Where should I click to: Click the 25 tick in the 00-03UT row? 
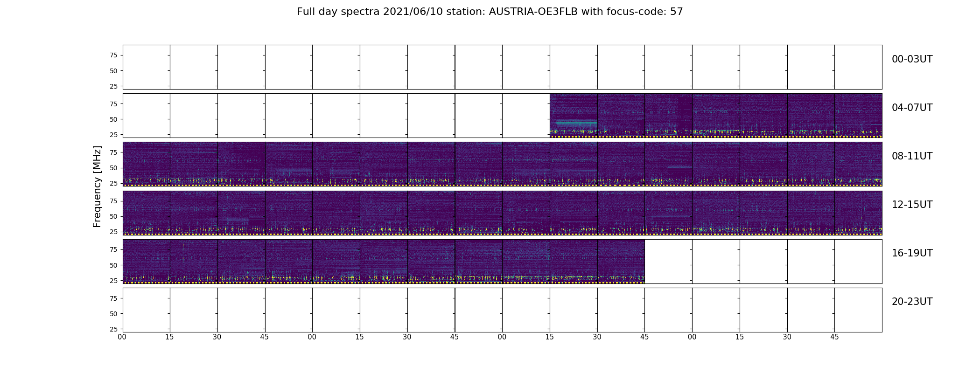click(113, 86)
